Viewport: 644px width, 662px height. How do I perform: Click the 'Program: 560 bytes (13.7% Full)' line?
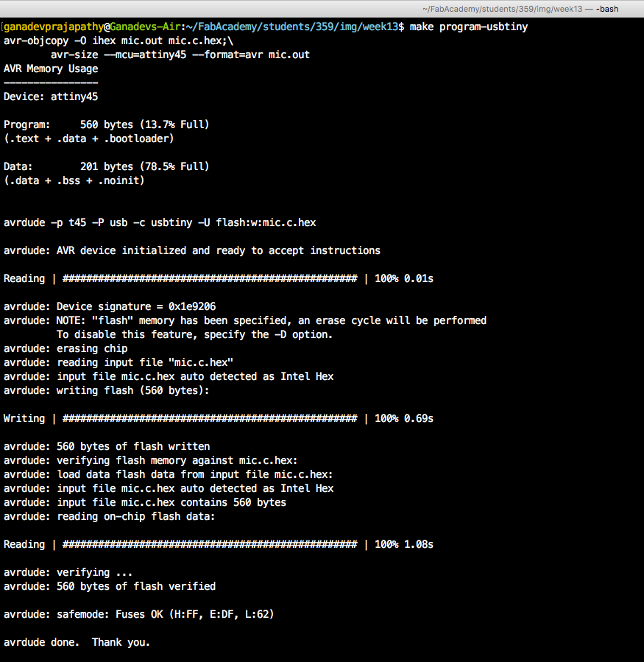106,124
